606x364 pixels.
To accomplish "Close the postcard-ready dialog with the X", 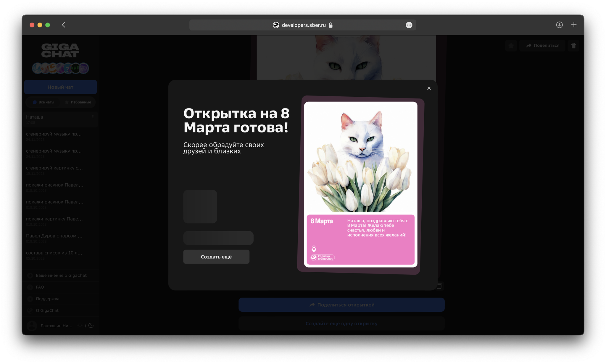I will pyautogui.click(x=429, y=88).
